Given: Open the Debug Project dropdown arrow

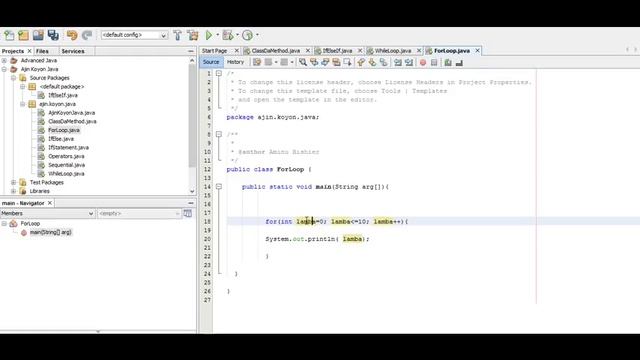Looking at the screenshot, I should point(237,35).
